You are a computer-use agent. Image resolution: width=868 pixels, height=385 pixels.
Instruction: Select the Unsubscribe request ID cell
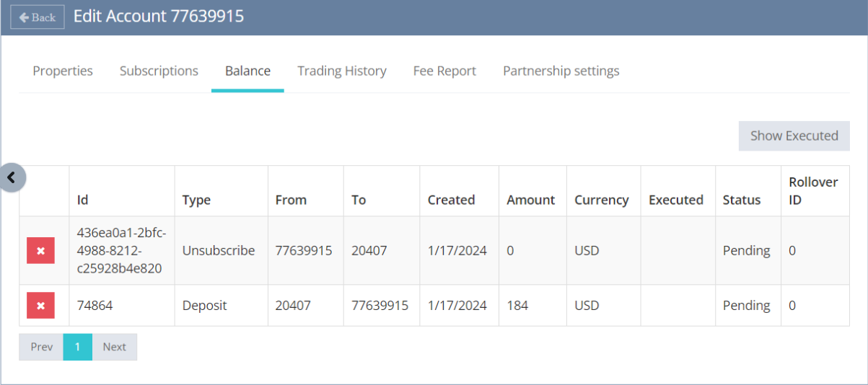[x=121, y=251]
